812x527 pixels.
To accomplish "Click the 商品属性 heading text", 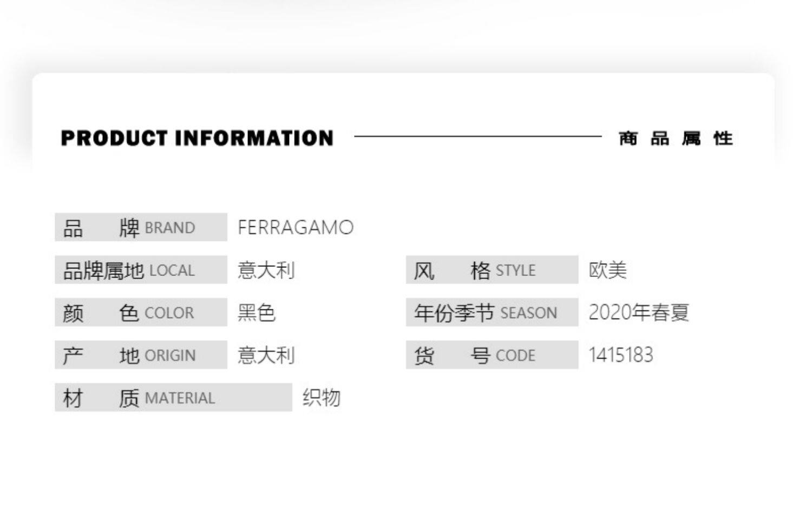I will point(676,139).
